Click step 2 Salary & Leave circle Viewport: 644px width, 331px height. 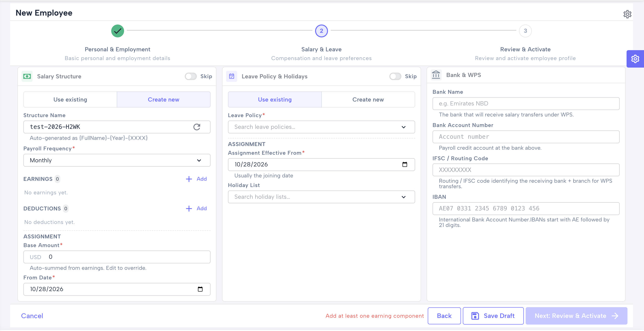pyautogui.click(x=321, y=31)
